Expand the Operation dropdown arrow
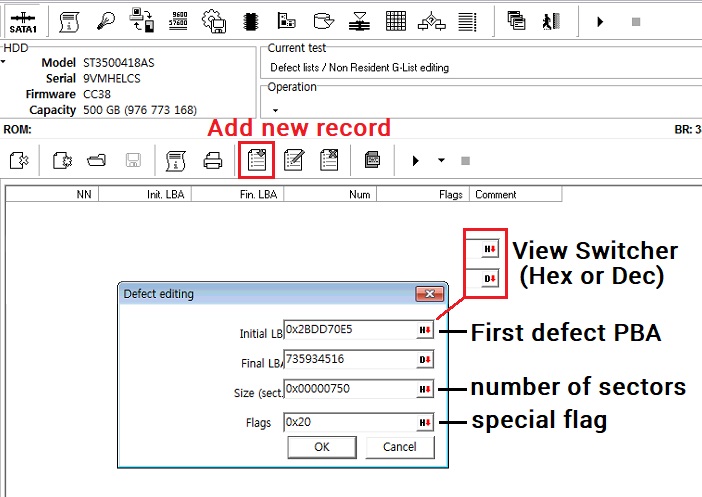702x497 pixels. pos(275,110)
